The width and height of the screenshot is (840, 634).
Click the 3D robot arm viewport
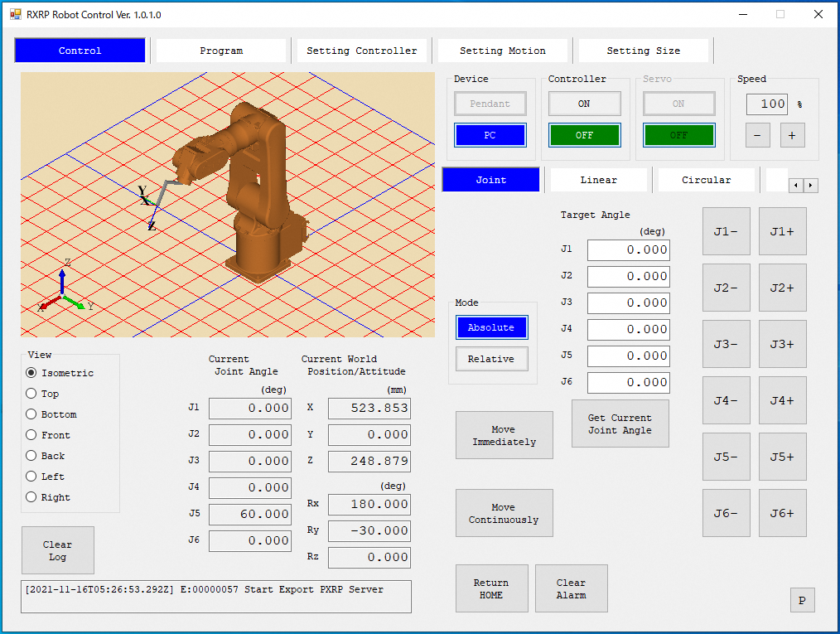[x=228, y=205]
